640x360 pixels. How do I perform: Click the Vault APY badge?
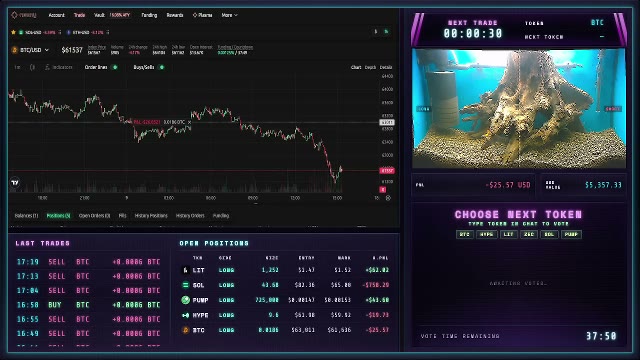coord(120,15)
